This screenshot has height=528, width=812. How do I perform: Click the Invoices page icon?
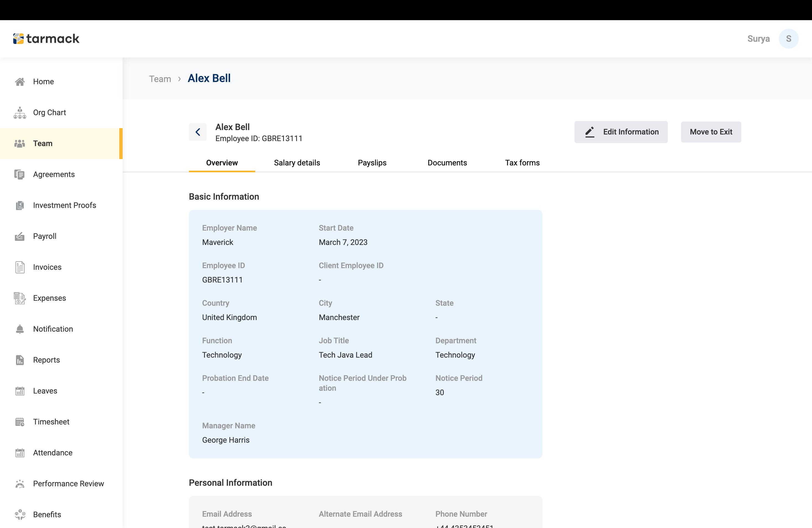click(x=20, y=267)
